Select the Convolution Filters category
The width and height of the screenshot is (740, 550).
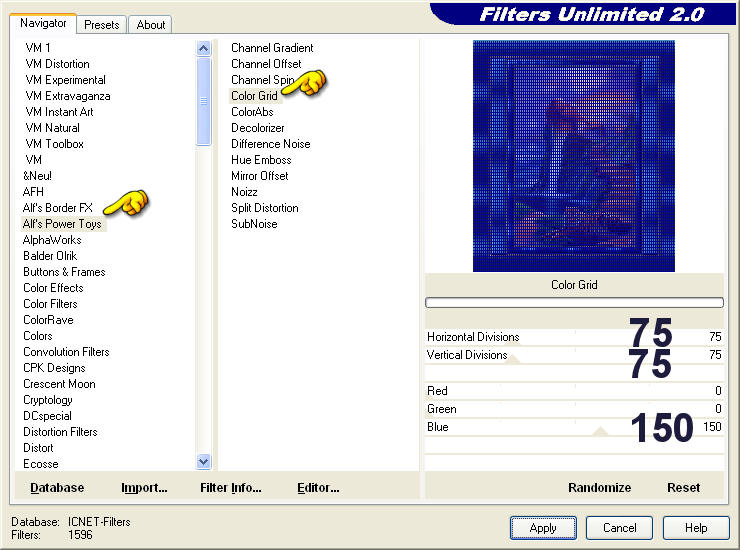(66, 352)
